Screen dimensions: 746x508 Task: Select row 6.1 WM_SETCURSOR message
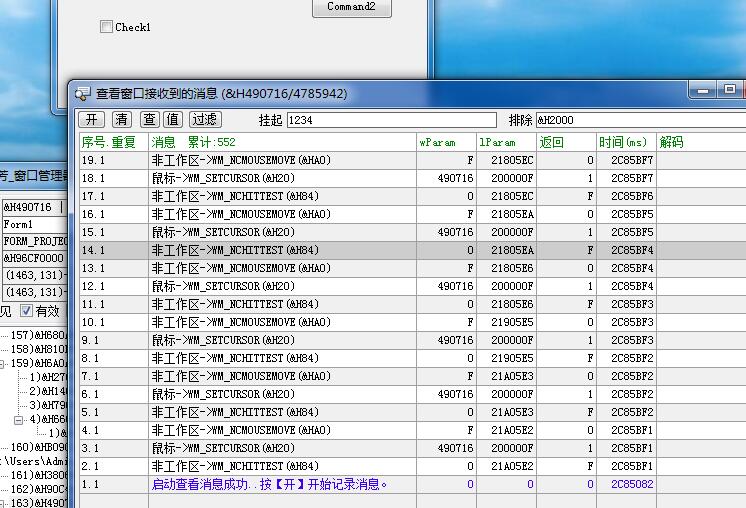click(x=412, y=394)
